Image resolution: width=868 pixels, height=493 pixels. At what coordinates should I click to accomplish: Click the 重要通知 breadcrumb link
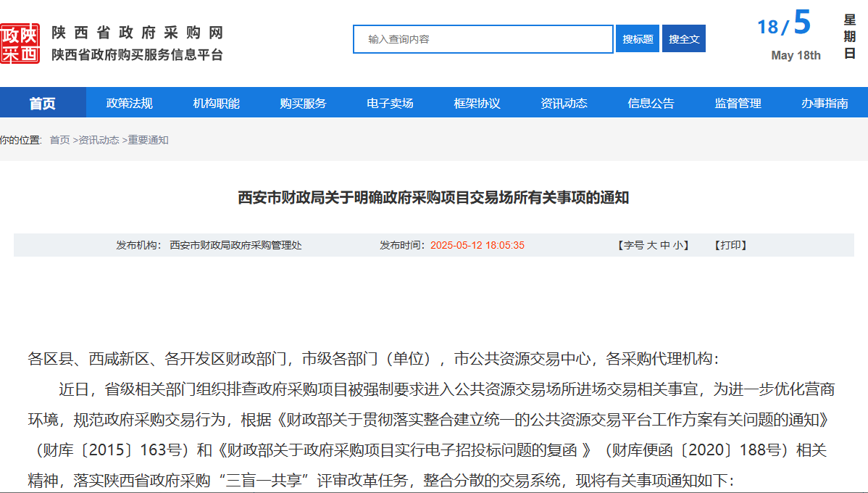pos(149,140)
